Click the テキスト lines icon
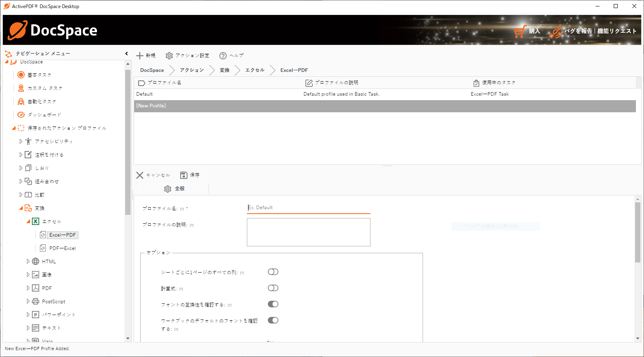The height and width of the screenshot is (357, 644). tap(36, 328)
